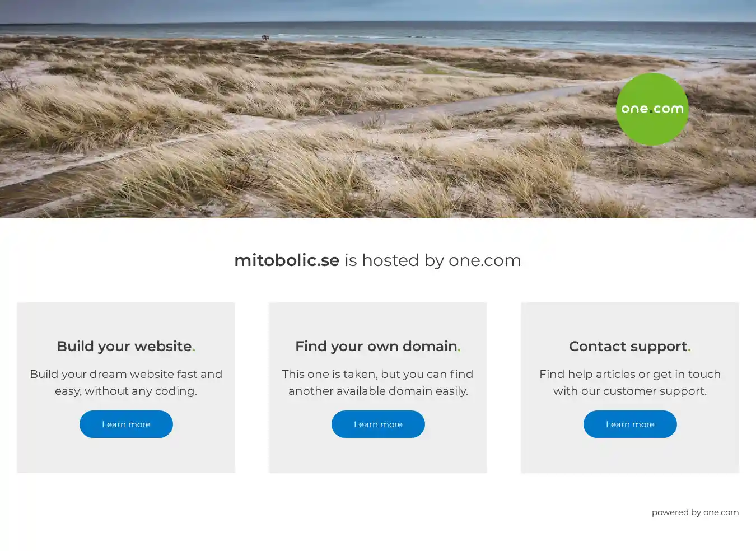The width and height of the screenshot is (756, 551).
Task: Click Learn more under Build your website
Action: pos(126,424)
